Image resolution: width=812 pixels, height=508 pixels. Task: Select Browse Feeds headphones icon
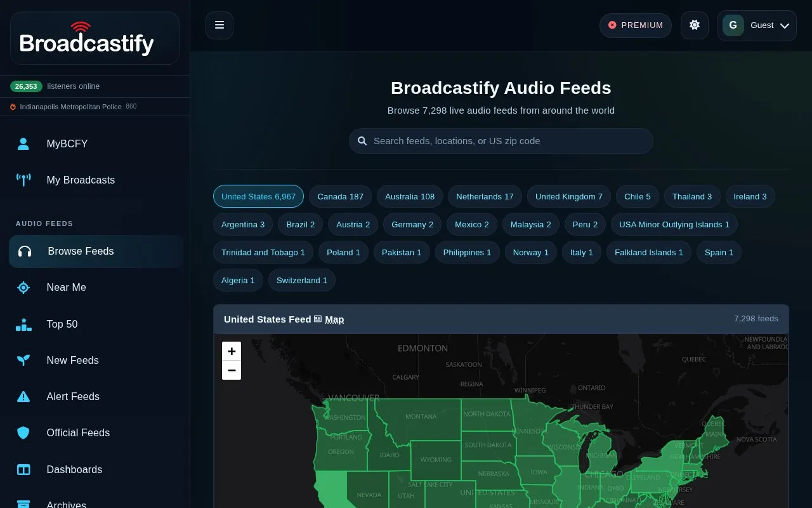click(25, 251)
